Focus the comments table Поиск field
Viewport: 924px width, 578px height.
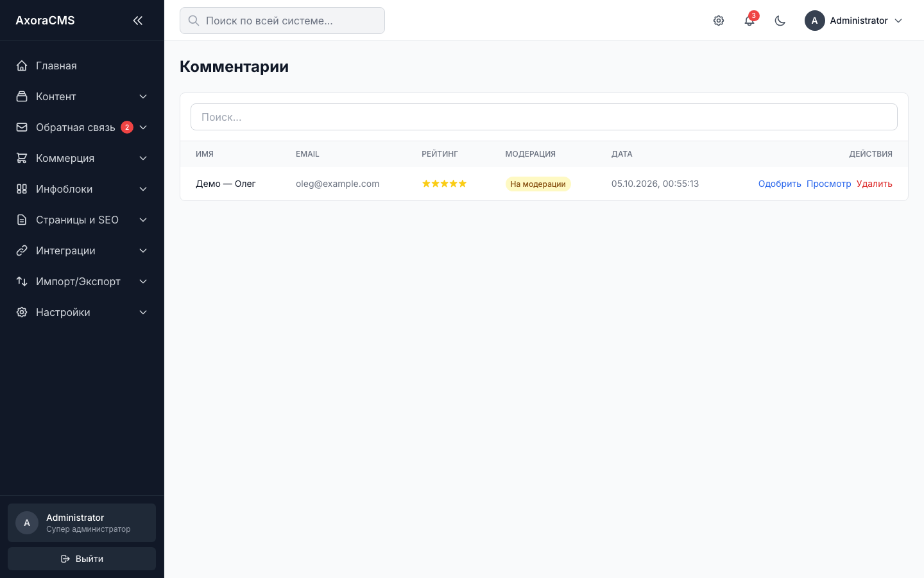coord(544,117)
